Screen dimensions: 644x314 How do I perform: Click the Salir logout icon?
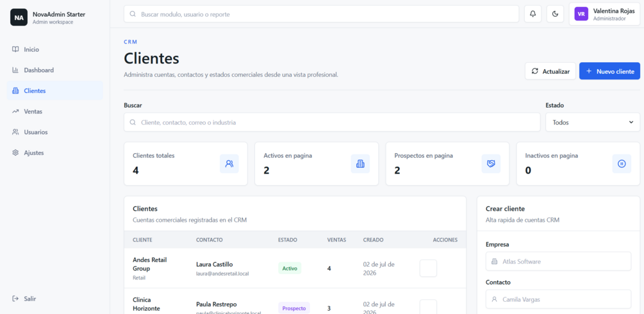pyautogui.click(x=15, y=299)
